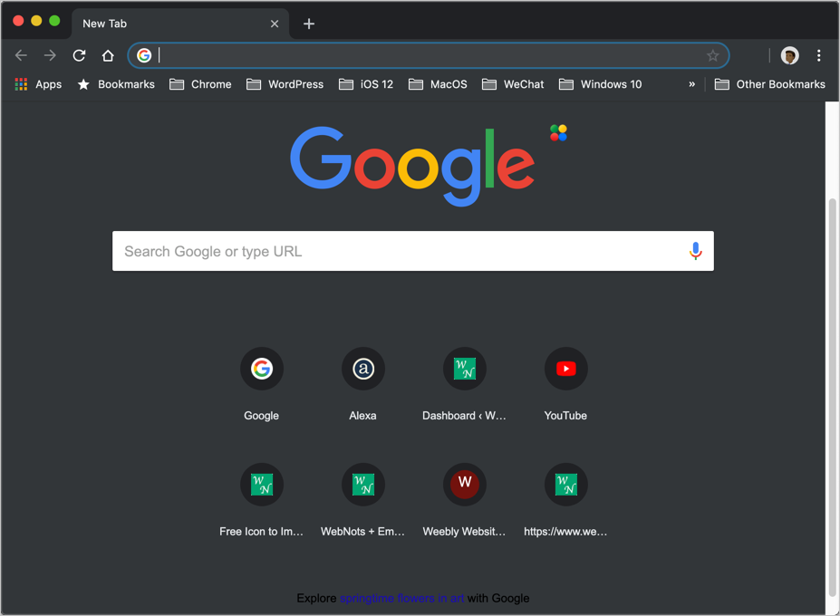The image size is (840, 616).
Task: Follow the springtime flowers in art link
Action: click(401, 598)
